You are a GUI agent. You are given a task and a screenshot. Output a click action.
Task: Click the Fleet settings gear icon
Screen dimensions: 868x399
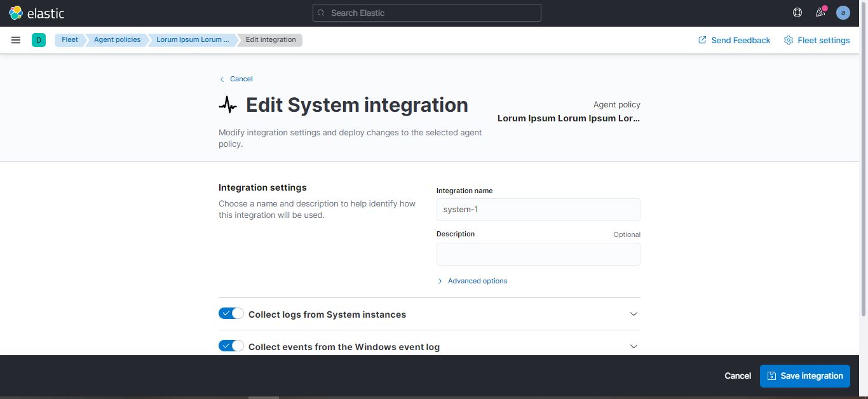point(789,40)
